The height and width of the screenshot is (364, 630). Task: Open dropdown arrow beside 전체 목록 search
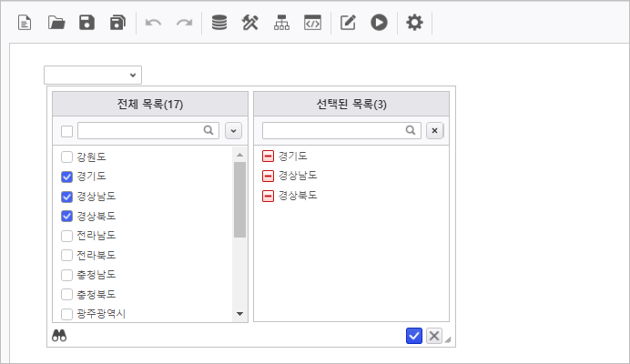[233, 130]
